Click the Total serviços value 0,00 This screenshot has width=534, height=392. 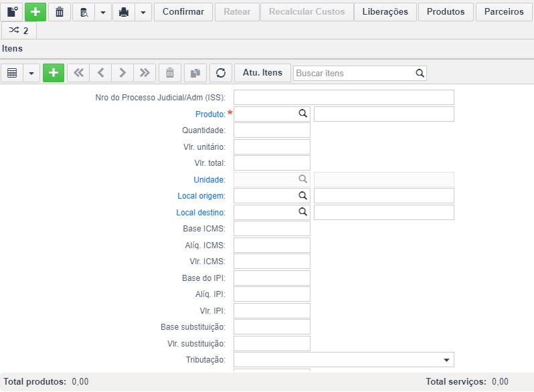pos(500,381)
